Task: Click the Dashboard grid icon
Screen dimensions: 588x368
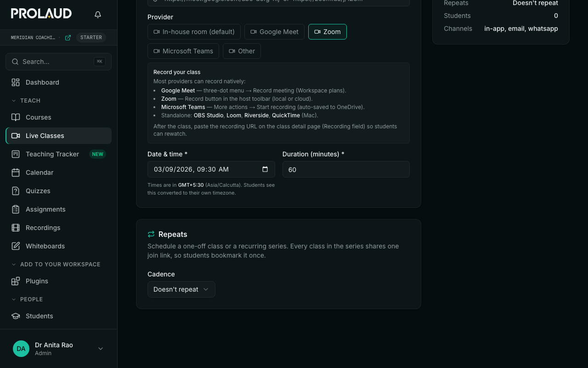Action: [x=16, y=82]
